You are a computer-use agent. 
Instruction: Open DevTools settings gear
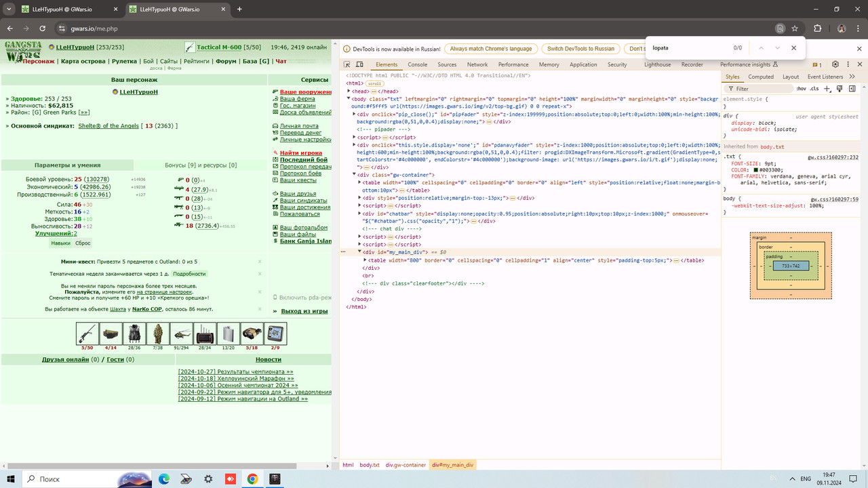coord(835,64)
